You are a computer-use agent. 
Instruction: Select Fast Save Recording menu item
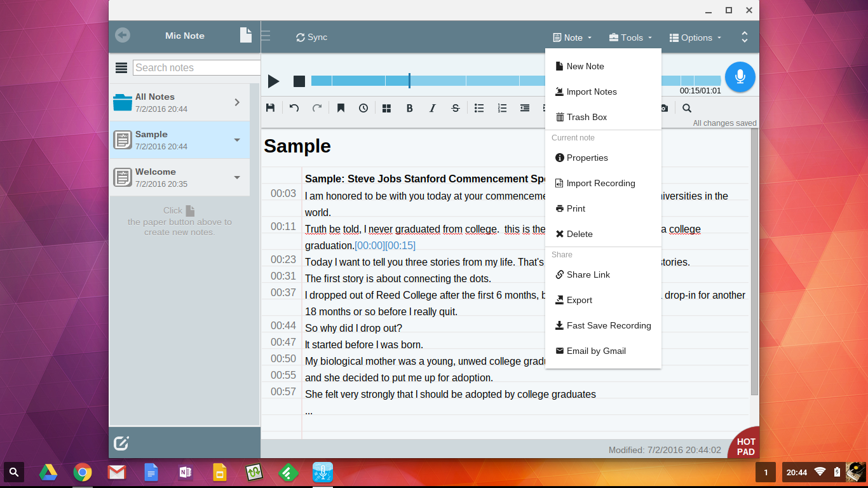pyautogui.click(x=603, y=325)
